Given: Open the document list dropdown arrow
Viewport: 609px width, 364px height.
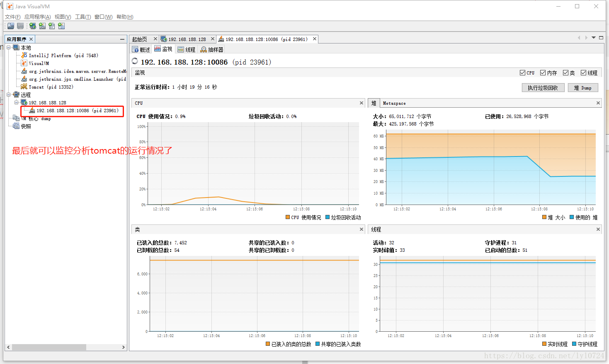Looking at the screenshot, I should click(594, 38).
